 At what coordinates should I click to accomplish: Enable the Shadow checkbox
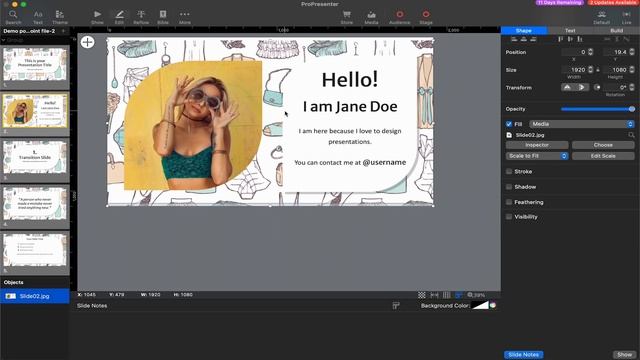point(509,187)
